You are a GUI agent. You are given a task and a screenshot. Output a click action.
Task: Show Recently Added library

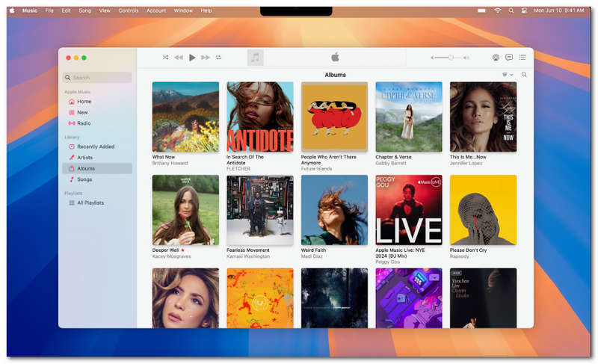[x=97, y=146]
